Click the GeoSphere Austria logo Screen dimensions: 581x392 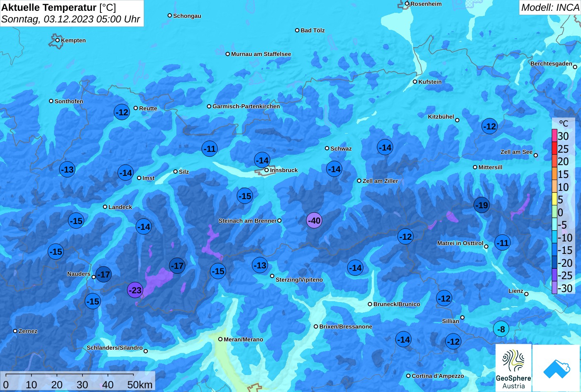tap(514, 368)
